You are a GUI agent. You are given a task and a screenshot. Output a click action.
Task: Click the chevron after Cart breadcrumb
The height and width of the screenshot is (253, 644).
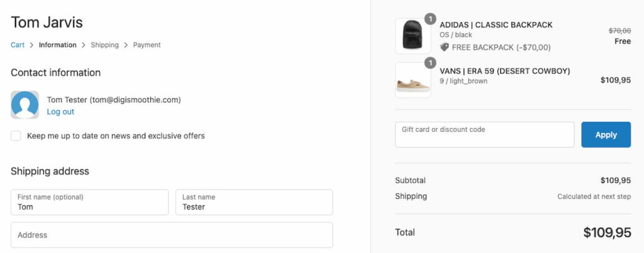click(31, 45)
